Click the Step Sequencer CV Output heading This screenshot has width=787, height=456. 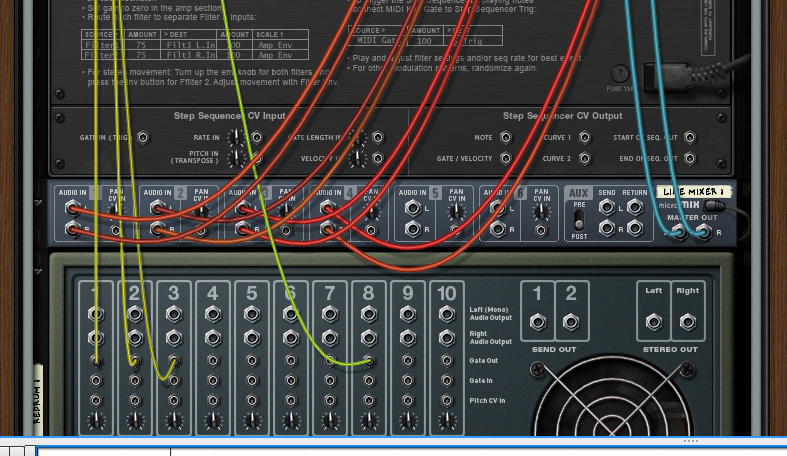[563, 116]
